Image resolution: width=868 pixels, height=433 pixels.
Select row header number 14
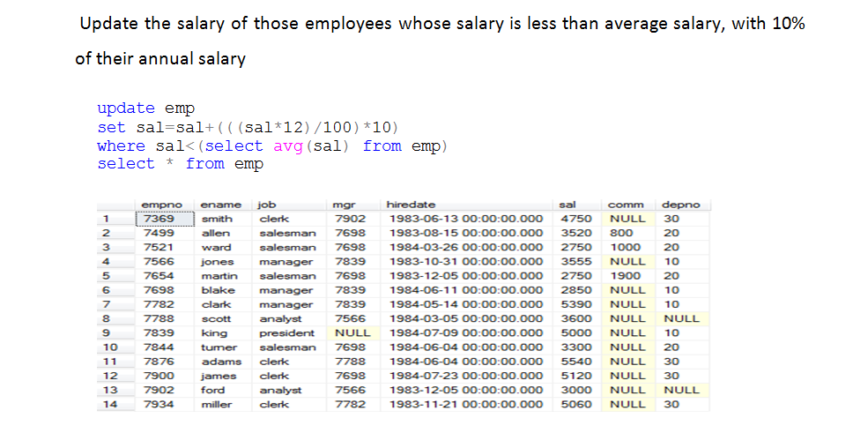(115, 404)
